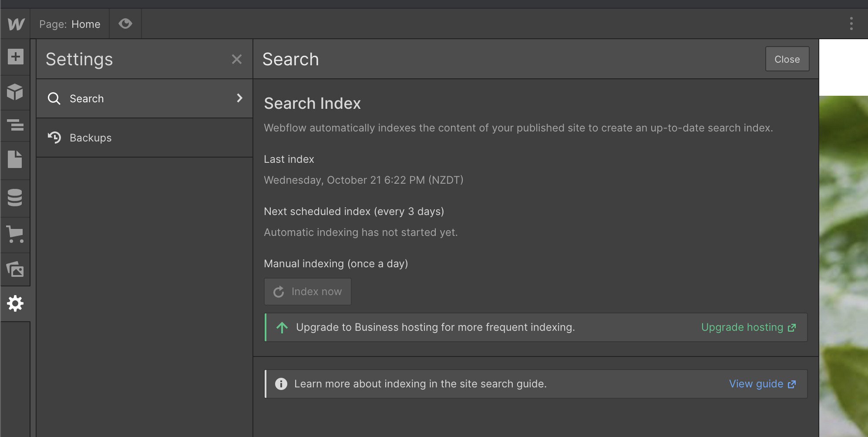The image size is (868, 437).
Task: Expand the Search settings chevron
Action: [239, 98]
